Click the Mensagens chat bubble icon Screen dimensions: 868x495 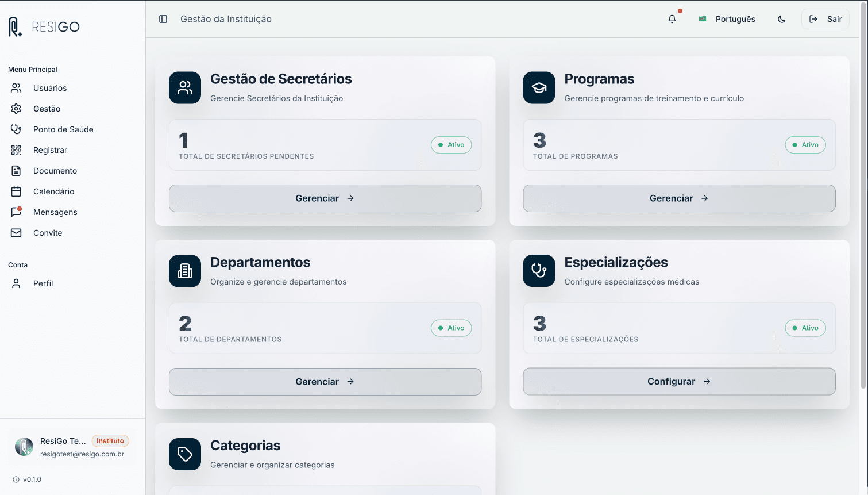[16, 212]
